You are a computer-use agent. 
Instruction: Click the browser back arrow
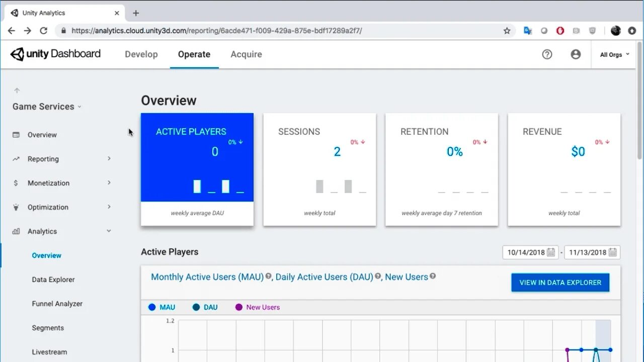coord(11,31)
